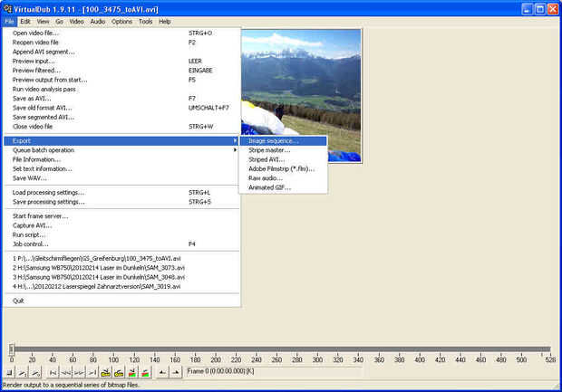Screen dimensions: 562x392
Task: Open Job control entry
Action: point(121,244)
